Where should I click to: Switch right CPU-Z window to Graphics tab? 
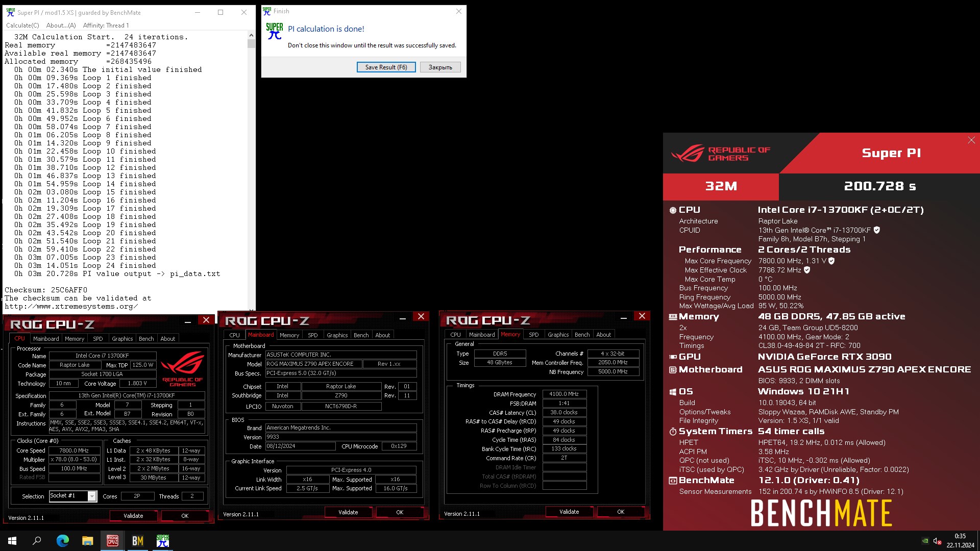pyautogui.click(x=558, y=335)
